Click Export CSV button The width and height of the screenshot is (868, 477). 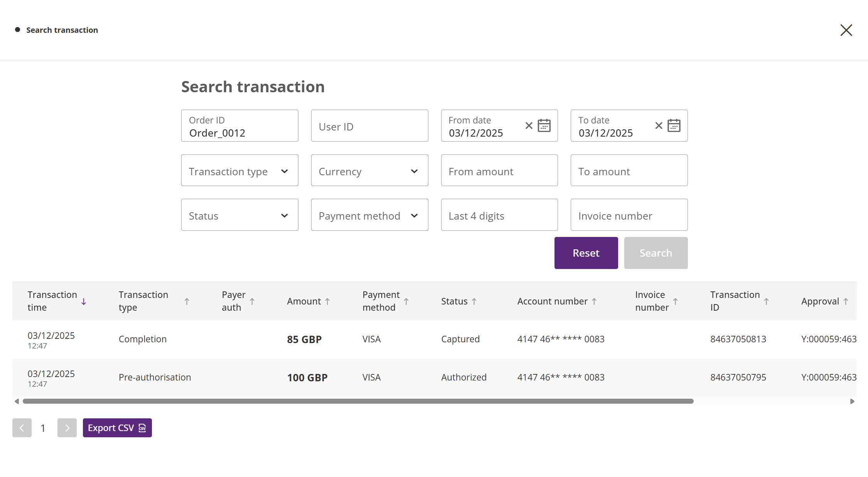click(x=117, y=428)
